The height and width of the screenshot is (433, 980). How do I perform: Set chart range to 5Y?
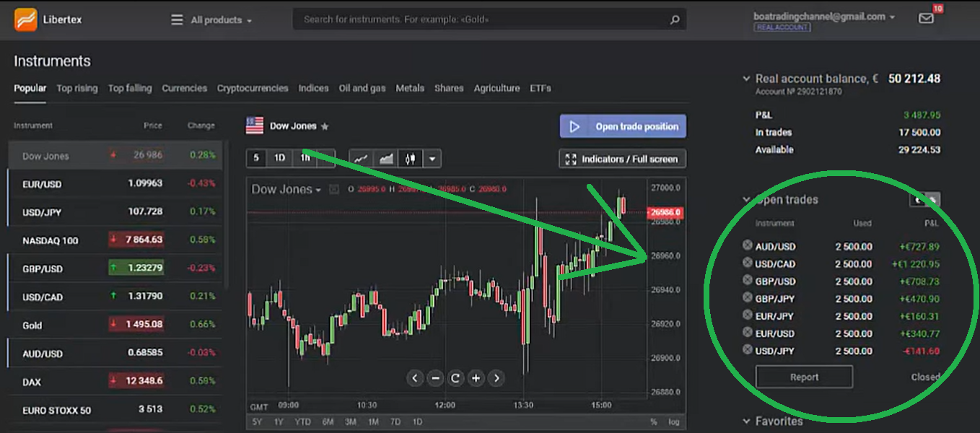point(257,421)
